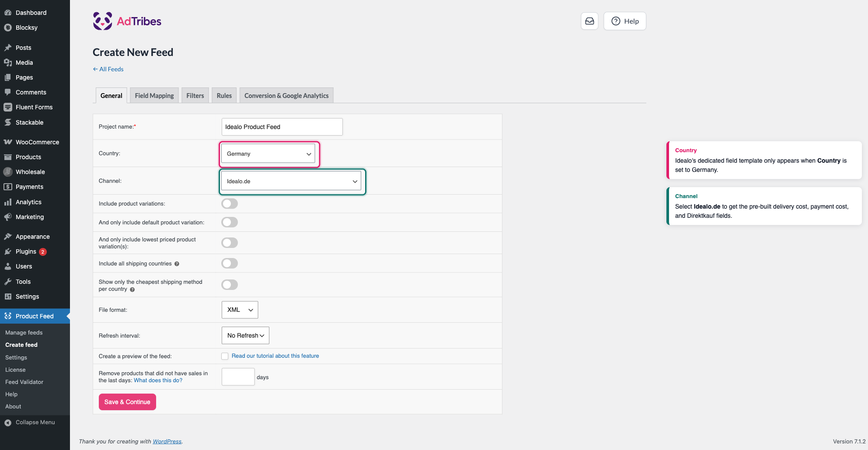Toggle only default product variation

tap(230, 222)
